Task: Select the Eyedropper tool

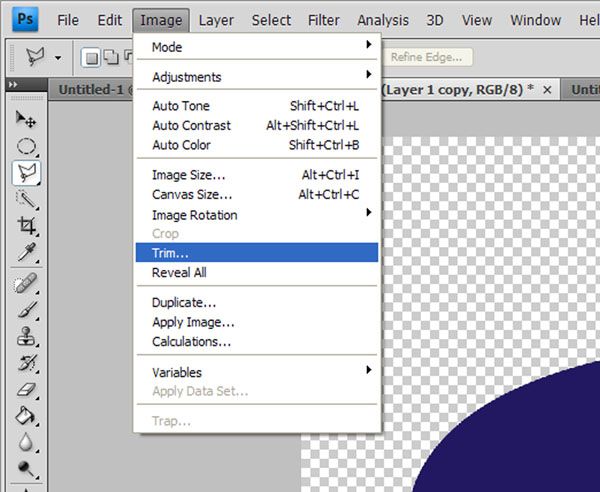Action: coord(26,253)
